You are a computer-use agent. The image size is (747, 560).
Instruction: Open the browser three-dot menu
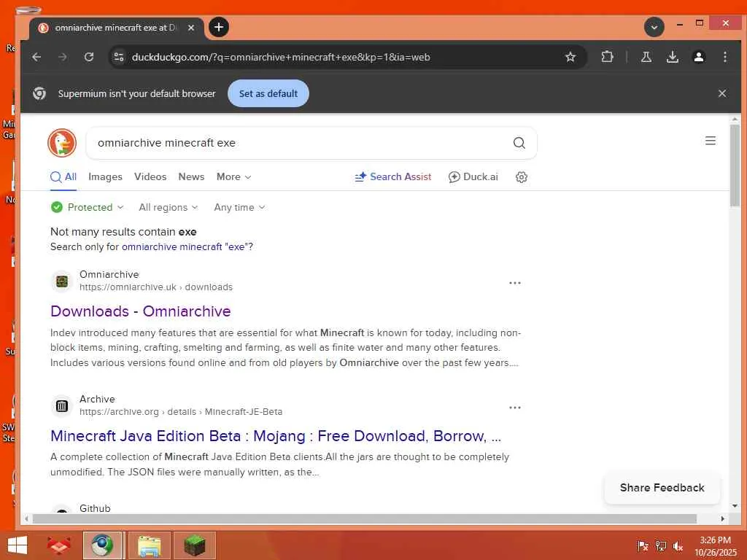pyautogui.click(x=724, y=57)
